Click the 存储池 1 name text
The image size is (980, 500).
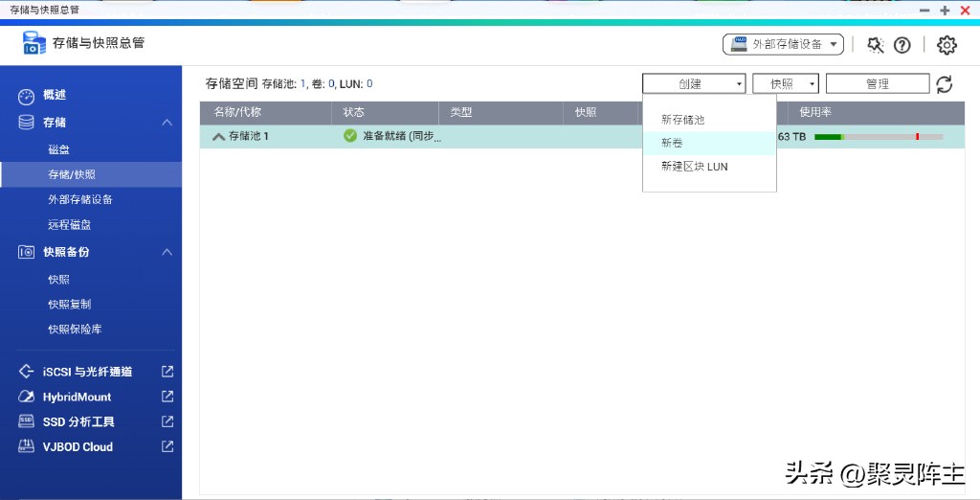[x=249, y=136]
